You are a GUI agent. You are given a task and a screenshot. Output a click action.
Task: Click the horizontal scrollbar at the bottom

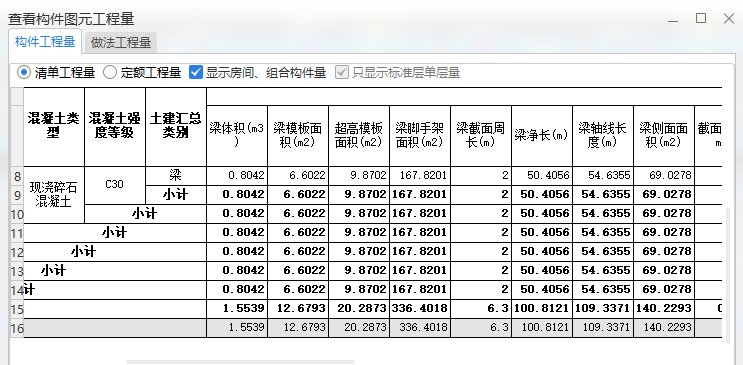[x=240, y=362]
